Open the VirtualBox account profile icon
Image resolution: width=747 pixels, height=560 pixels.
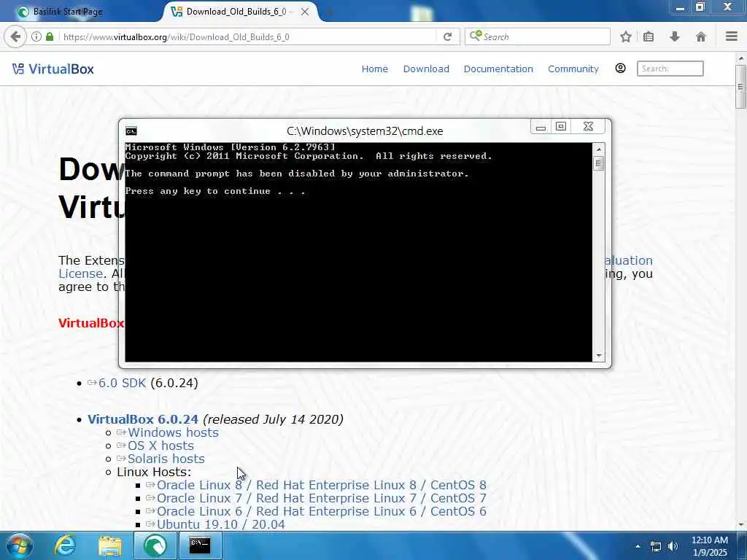point(620,69)
